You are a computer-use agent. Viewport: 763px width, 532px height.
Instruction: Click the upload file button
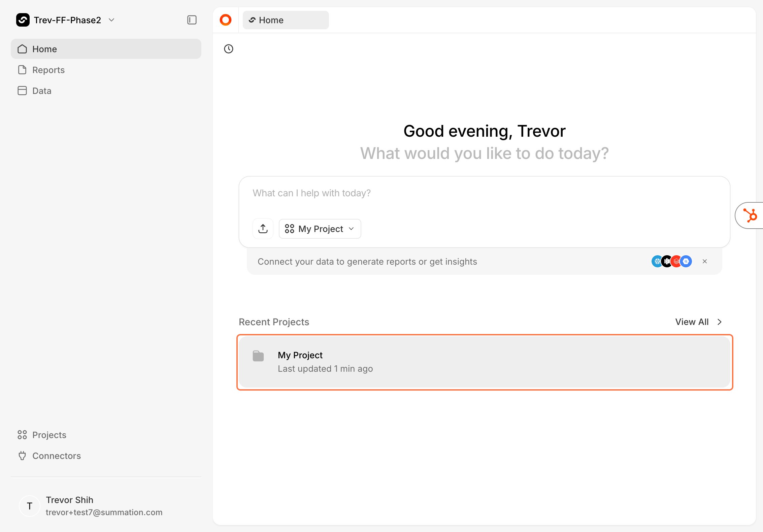pos(263,229)
